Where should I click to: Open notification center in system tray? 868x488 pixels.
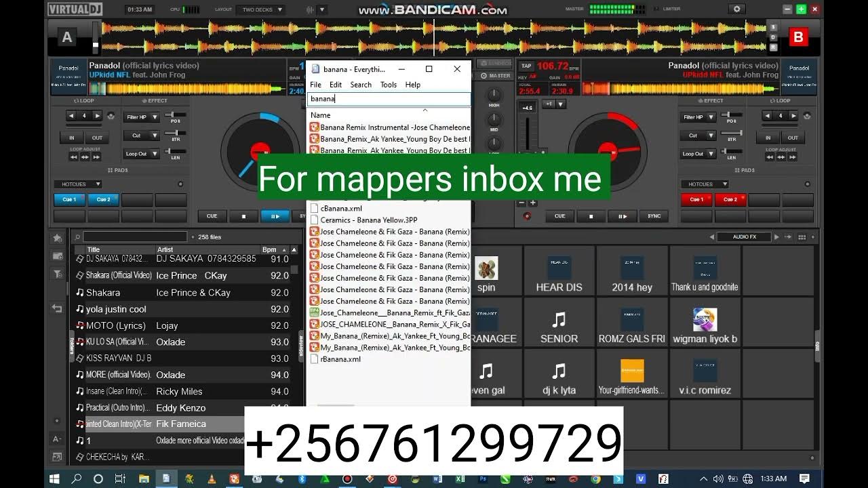804,479
